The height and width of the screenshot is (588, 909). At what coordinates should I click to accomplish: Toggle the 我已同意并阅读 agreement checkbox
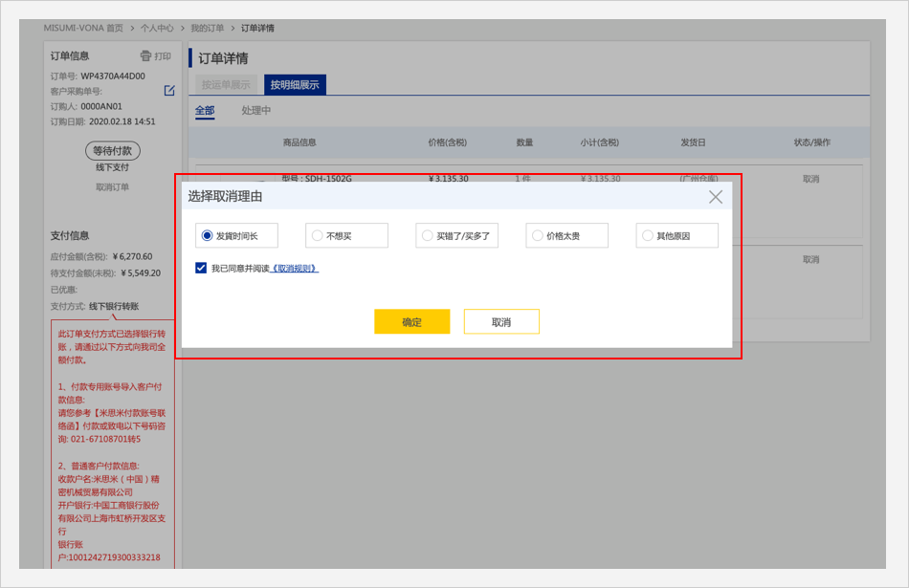click(x=201, y=269)
